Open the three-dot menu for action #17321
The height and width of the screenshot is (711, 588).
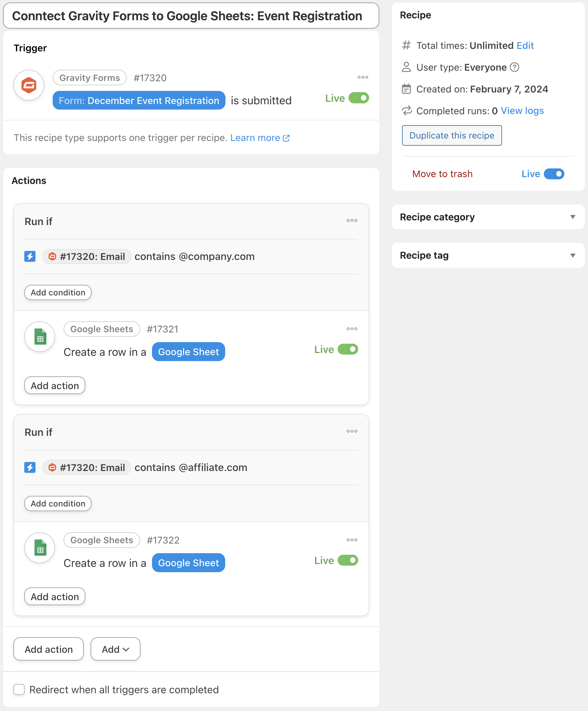tap(352, 329)
